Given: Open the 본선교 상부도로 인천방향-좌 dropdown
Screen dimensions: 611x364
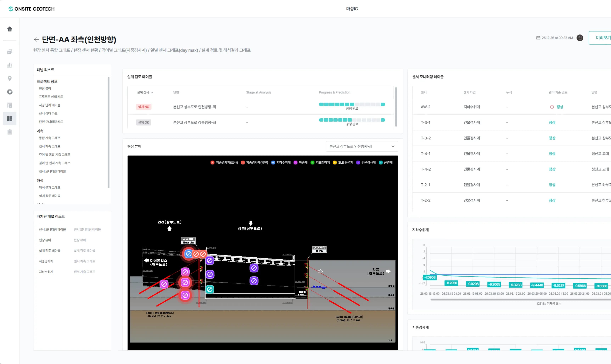Looking at the screenshot, I should coord(362,146).
